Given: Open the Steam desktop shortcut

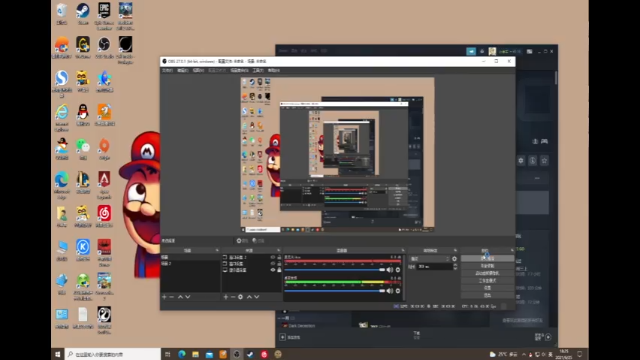Looking at the screenshot, I should click(x=83, y=14).
